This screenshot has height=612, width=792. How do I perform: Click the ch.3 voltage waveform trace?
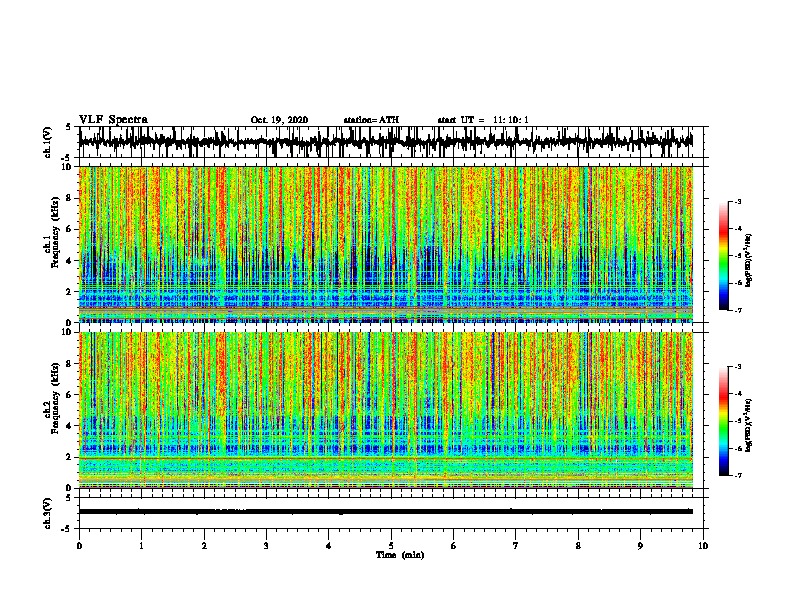tap(386, 512)
